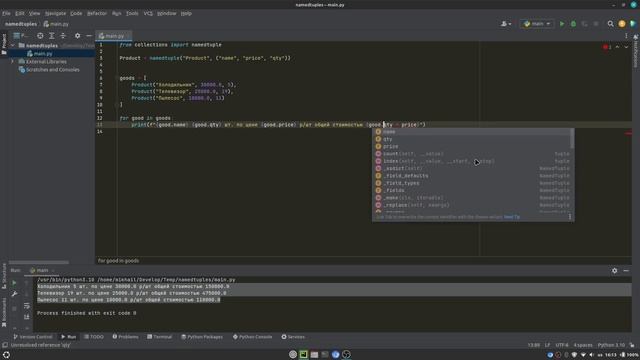Click the JetBrains Toolbox icon at top right
640x360 pixels.
pyautogui.click(x=633, y=24)
